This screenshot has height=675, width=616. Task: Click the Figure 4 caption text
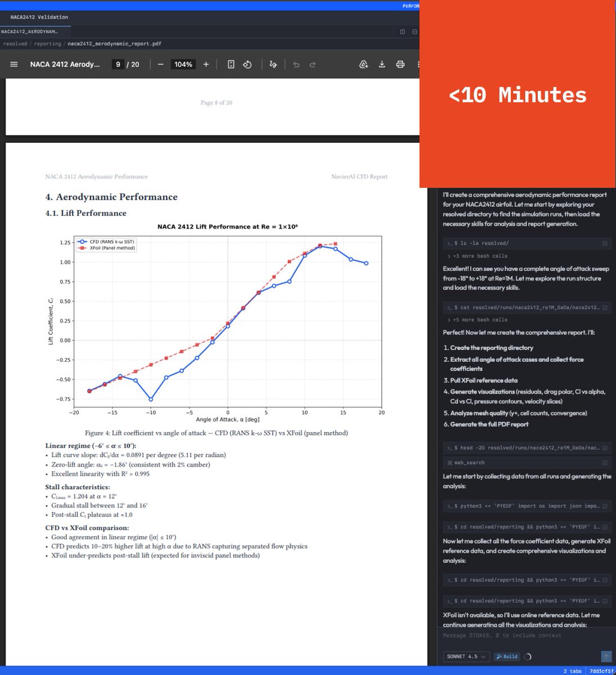pyautogui.click(x=216, y=433)
